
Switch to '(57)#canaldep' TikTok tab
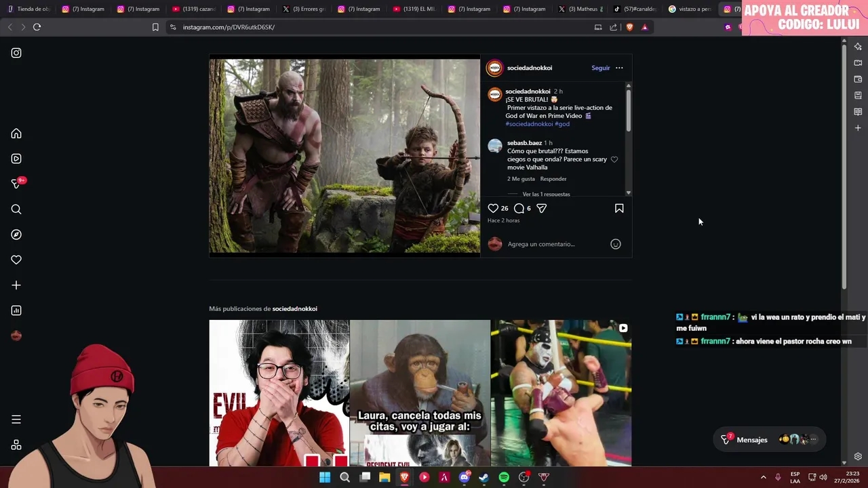tap(635, 9)
